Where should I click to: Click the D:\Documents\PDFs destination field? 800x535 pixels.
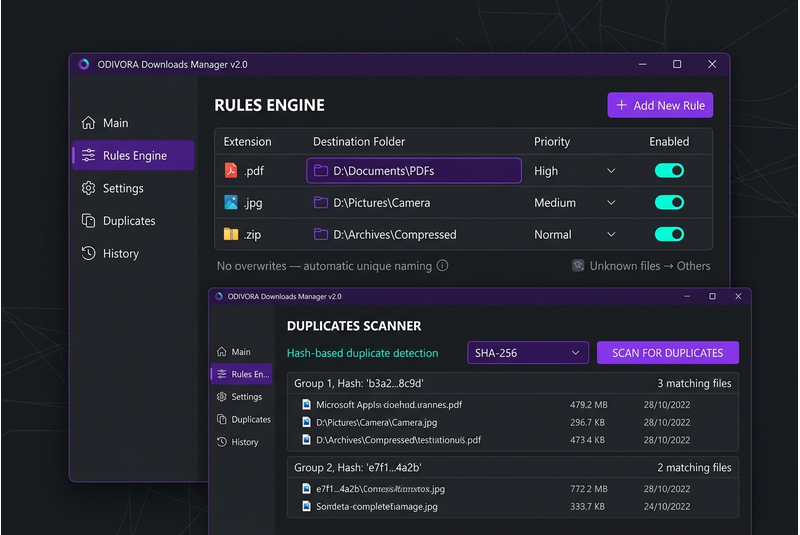click(x=414, y=170)
